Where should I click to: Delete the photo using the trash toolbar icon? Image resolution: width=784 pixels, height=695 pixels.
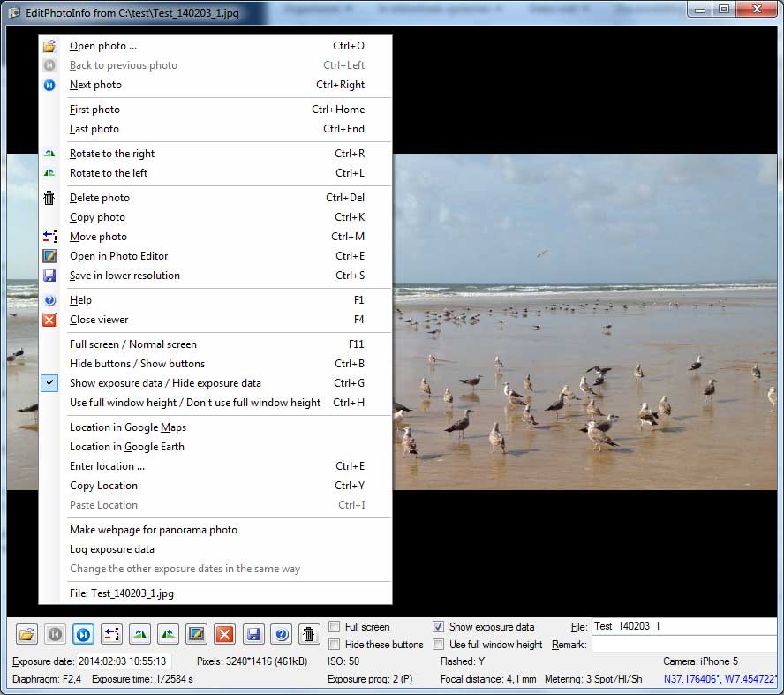pyautogui.click(x=309, y=634)
